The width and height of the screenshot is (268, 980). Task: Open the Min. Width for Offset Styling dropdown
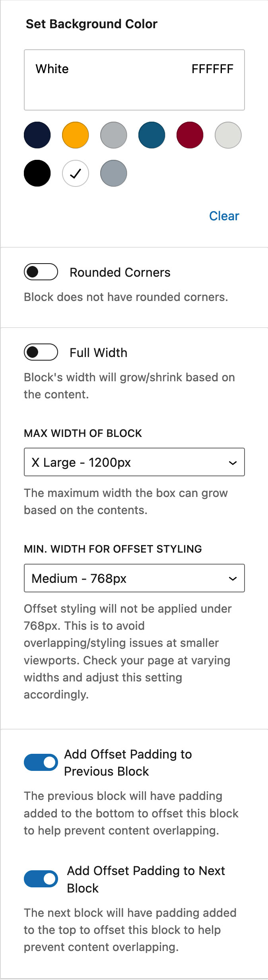pyautogui.click(x=134, y=578)
